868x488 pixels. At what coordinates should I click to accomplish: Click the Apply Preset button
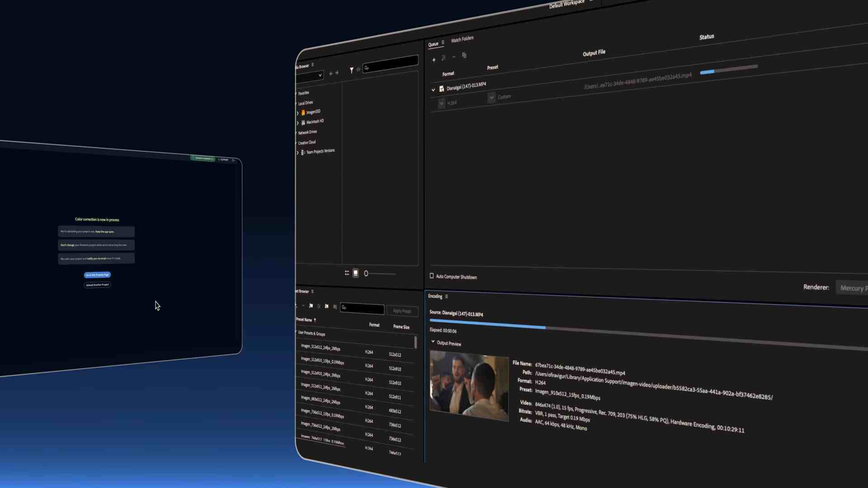click(x=402, y=311)
